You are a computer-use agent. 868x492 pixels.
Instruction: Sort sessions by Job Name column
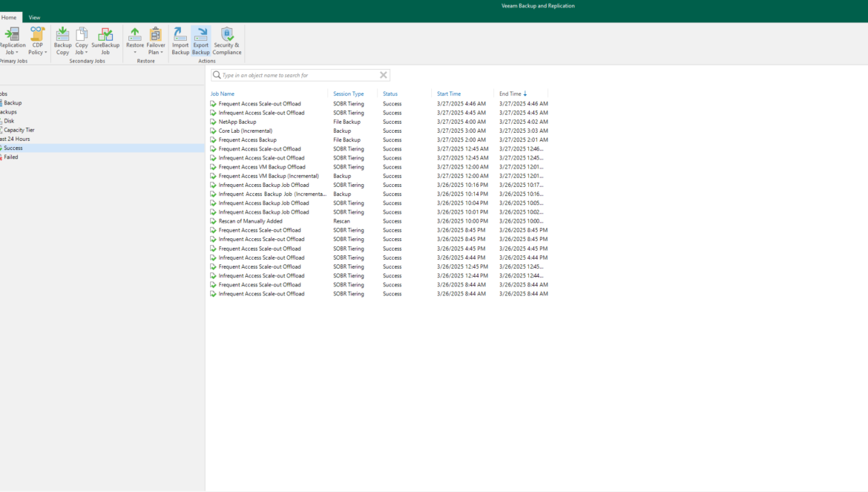click(x=223, y=94)
